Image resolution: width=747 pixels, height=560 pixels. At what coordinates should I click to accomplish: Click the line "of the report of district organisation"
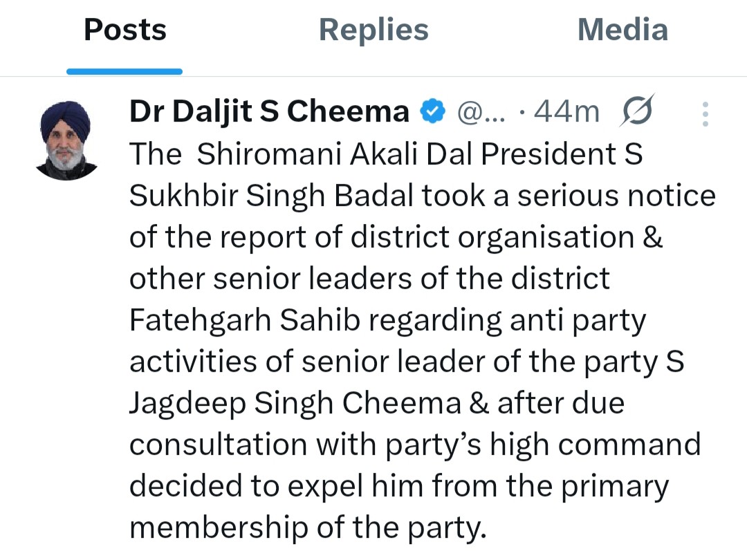point(380,238)
